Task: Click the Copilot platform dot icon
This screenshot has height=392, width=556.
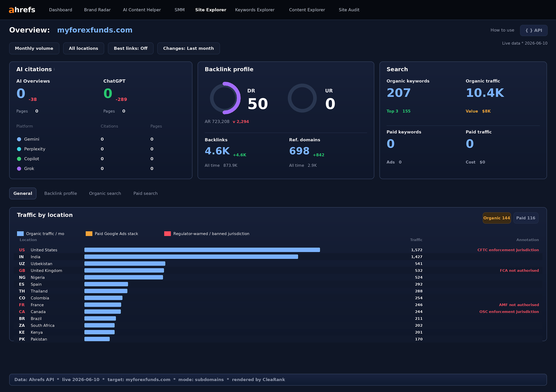Action: click(19, 159)
